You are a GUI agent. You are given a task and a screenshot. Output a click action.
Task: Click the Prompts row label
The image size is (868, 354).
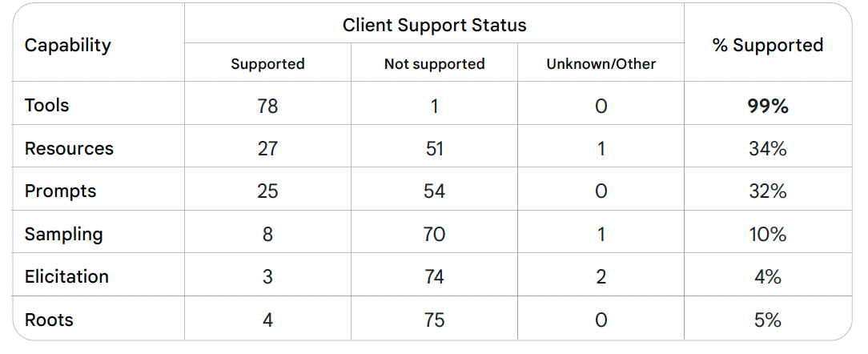pyautogui.click(x=60, y=191)
